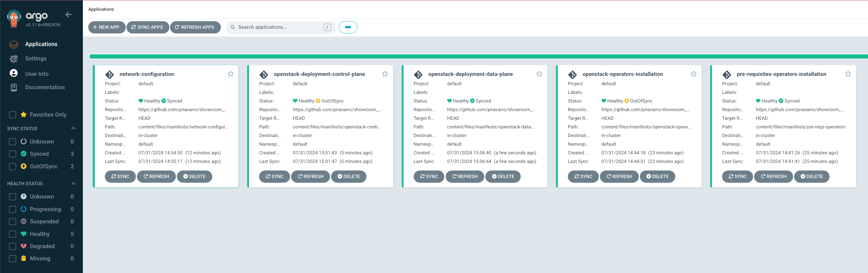The height and width of the screenshot is (273, 868).
Task: Click the OutOfSync icon on the openstack-deployment-control-plane status
Action: point(318,101)
